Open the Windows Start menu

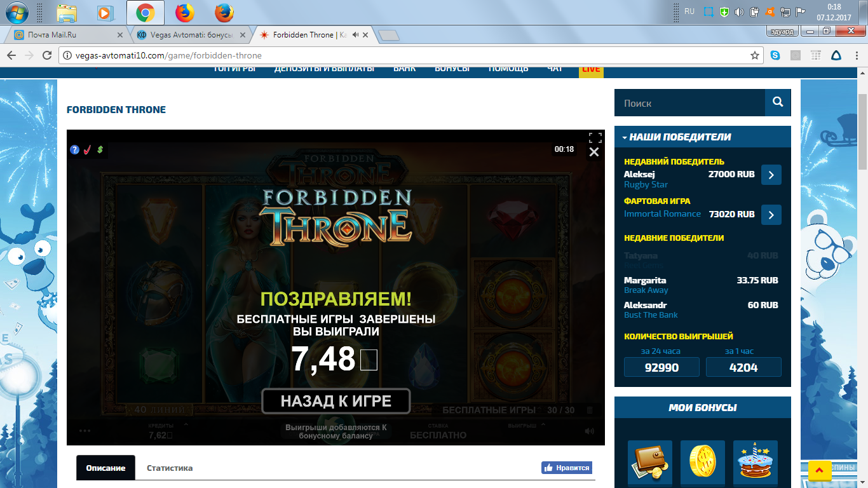[17, 12]
